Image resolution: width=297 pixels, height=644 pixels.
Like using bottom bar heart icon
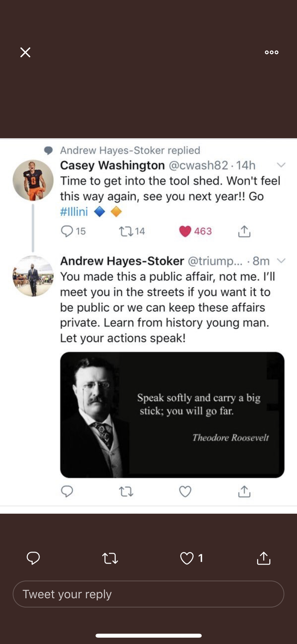(x=187, y=558)
